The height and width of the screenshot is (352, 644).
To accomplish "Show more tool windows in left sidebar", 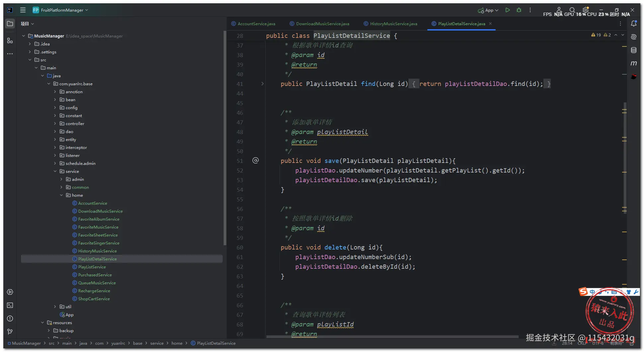I will (x=10, y=54).
